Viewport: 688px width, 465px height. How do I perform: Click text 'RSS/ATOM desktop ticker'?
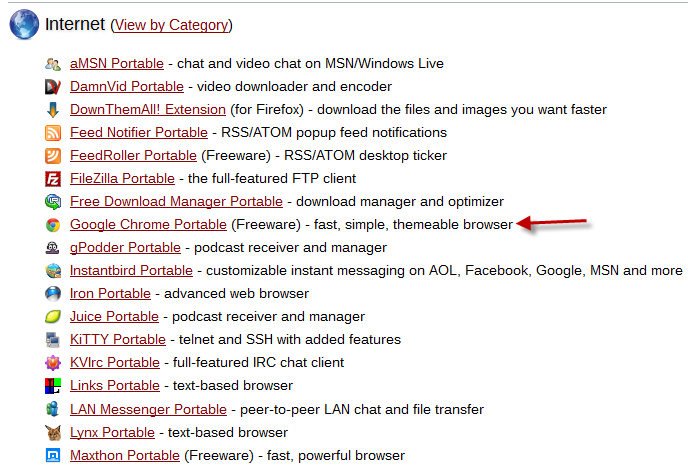point(366,155)
